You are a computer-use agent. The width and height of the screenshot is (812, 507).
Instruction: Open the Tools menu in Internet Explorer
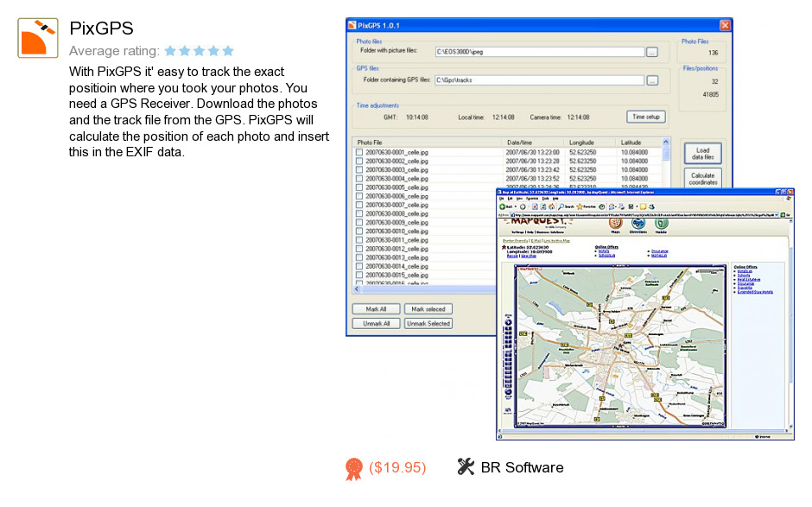pos(545,199)
